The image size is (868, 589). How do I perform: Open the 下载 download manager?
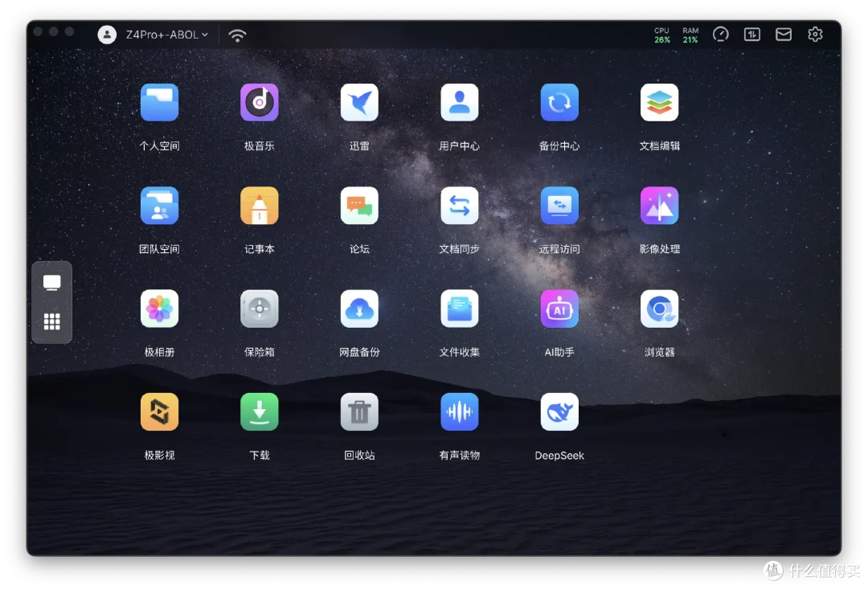pos(259,412)
